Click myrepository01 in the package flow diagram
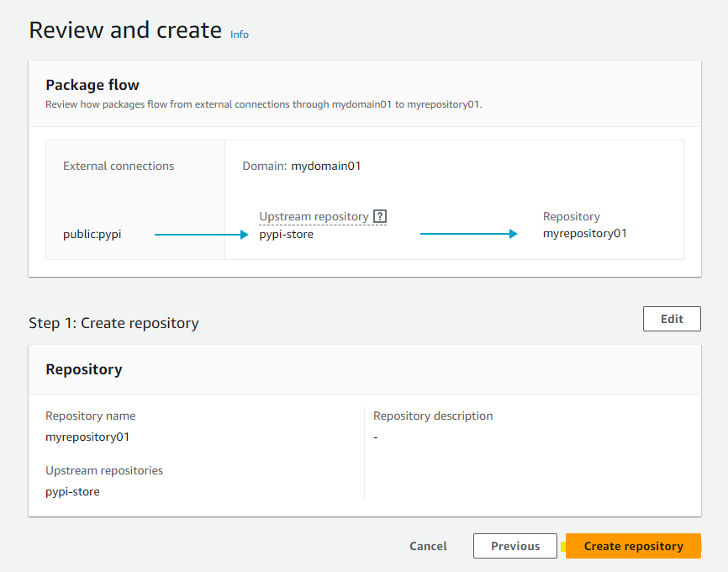 click(585, 233)
